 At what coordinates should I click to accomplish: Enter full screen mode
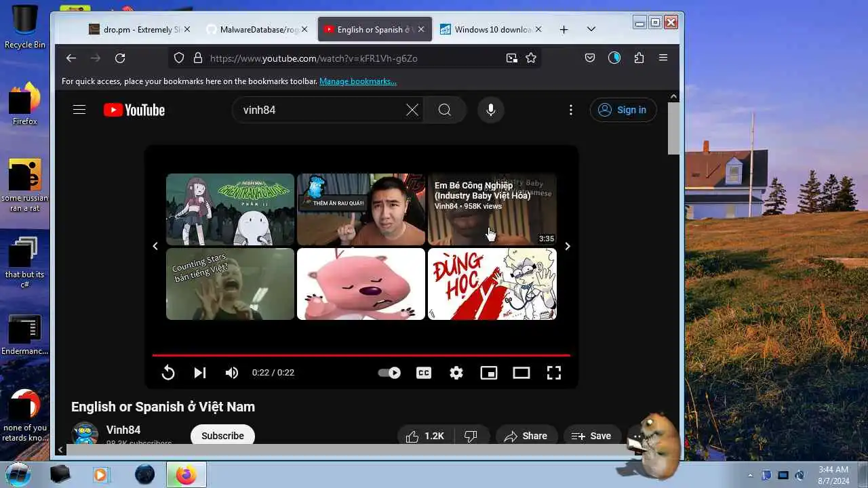554,373
